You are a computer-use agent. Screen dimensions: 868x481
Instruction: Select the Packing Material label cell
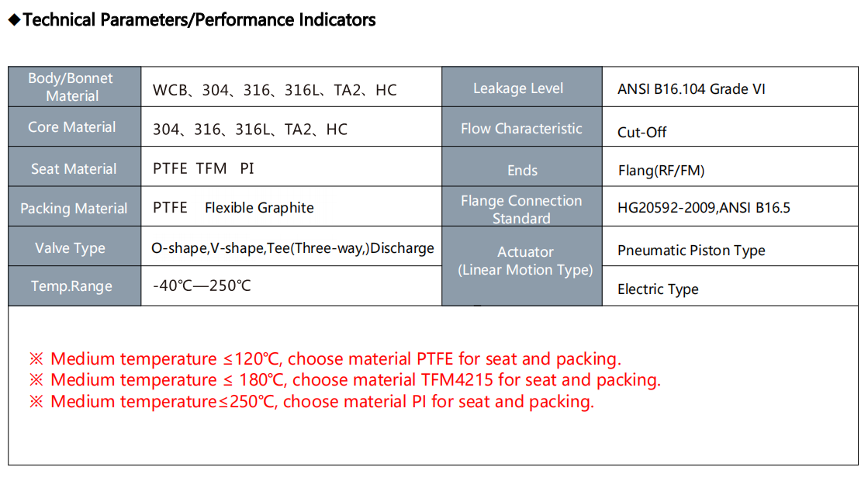pyautogui.click(x=74, y=208)
